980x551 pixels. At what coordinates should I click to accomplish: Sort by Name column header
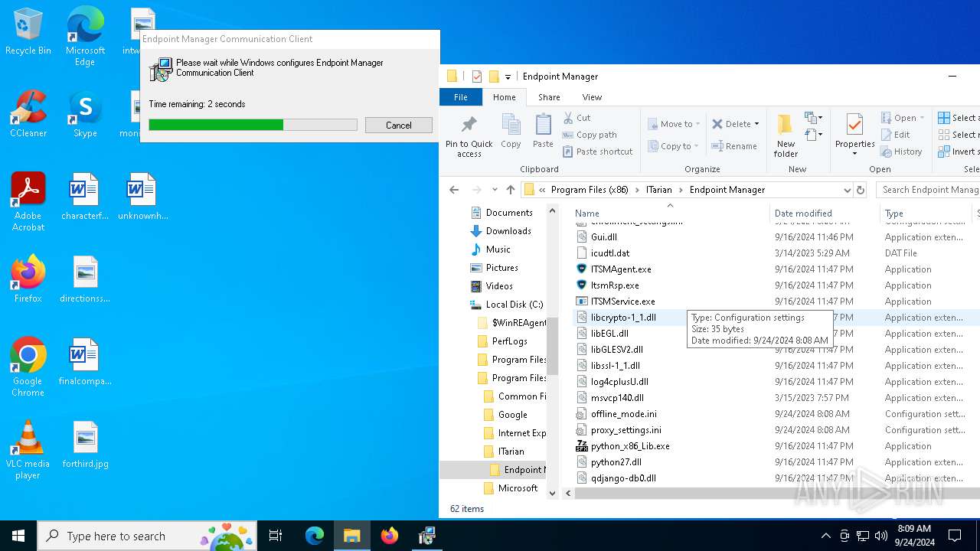coord(587,214)
